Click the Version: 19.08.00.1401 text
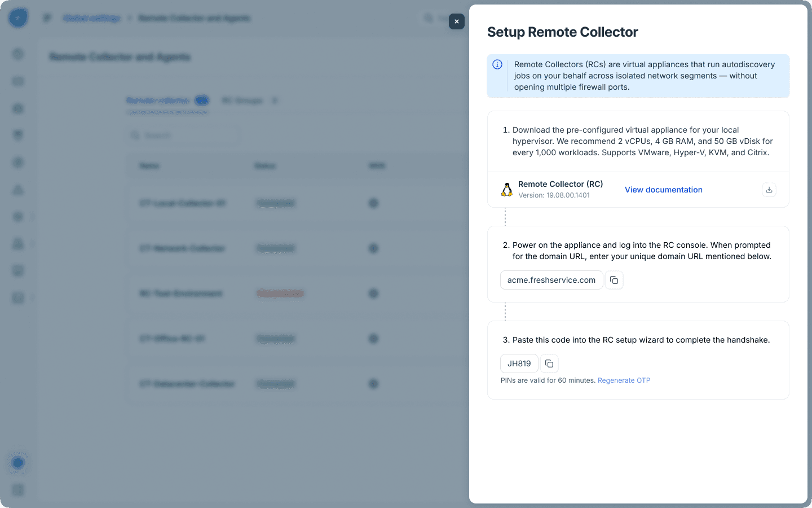This screenshot has width=812, height=508. [554, 195]
